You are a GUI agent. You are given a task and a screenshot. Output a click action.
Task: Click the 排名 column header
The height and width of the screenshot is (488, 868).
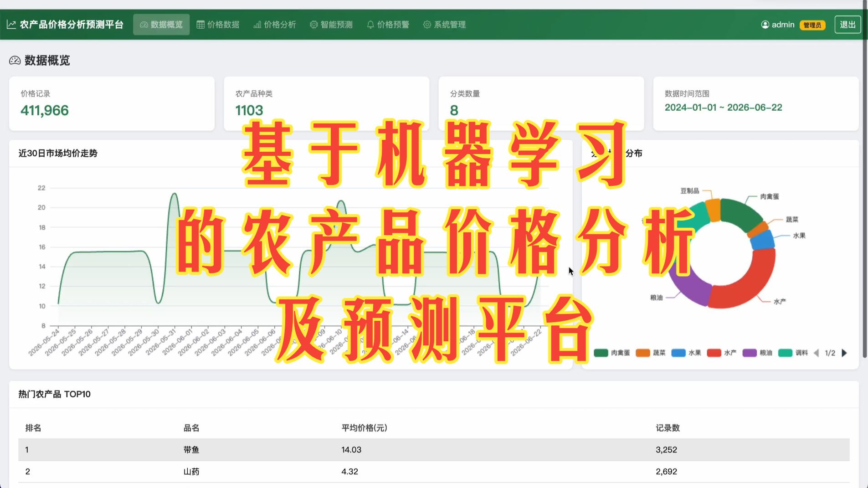[x=33, y=428]
